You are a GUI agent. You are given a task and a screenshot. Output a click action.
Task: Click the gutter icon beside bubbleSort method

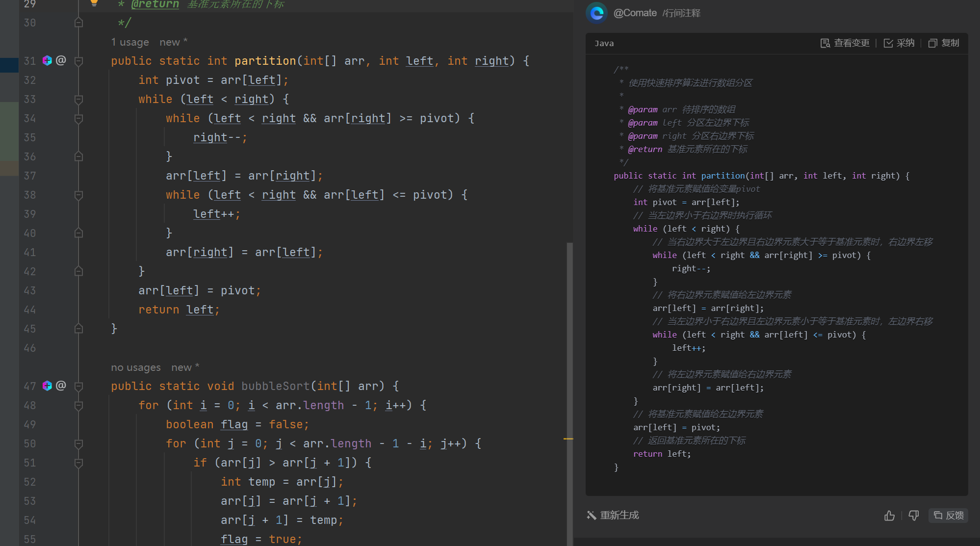(47, 386)
